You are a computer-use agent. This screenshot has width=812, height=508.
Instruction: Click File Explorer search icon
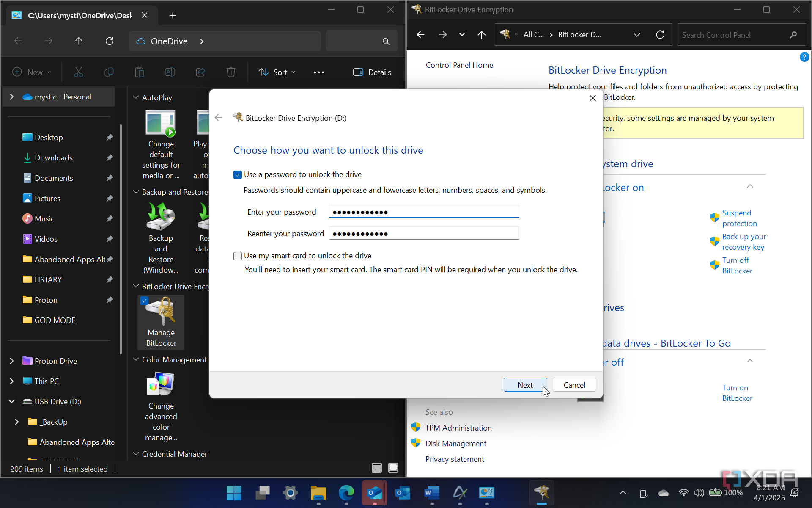386,41
